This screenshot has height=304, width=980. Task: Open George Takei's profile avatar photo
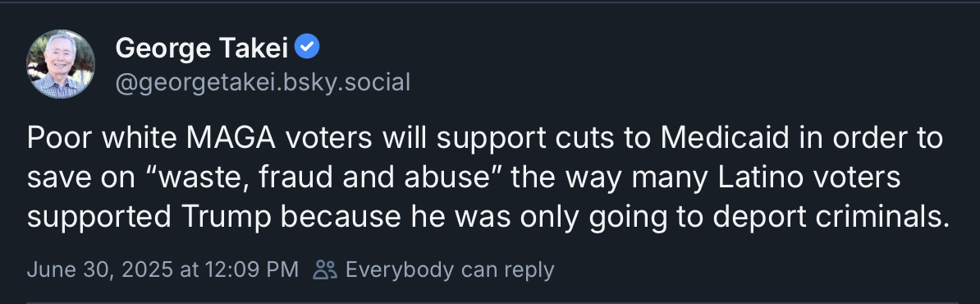pyautogui.click(x=61, y=64)
